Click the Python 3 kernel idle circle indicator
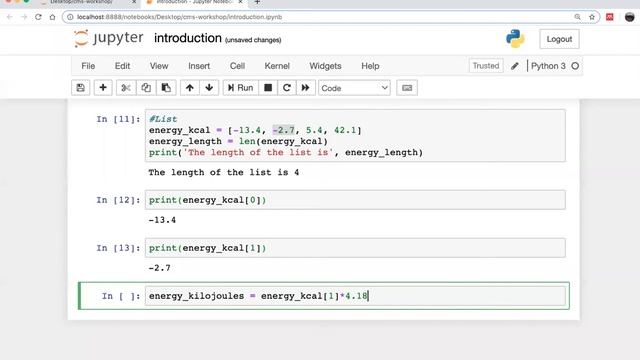The image size is (640, 360). pyautogui.click(x=575, y=66)
